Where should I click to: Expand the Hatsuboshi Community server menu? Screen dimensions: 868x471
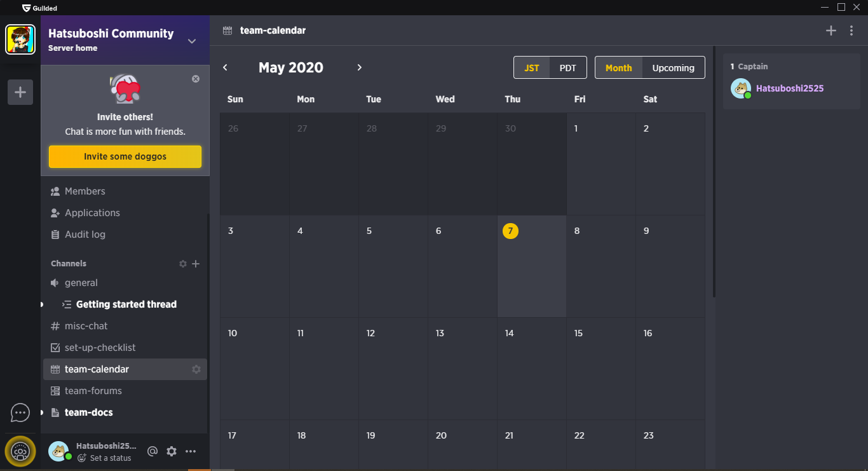(192, 41)
